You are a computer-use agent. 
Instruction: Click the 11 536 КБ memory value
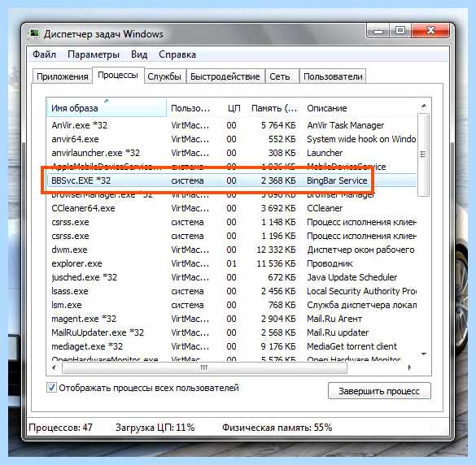[x=277, y=263]
